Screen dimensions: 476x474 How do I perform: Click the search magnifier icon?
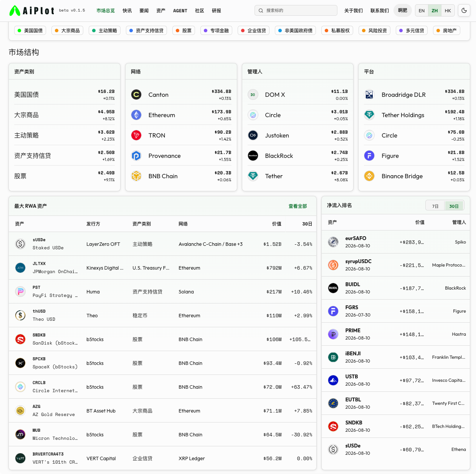tap(261, 10)
